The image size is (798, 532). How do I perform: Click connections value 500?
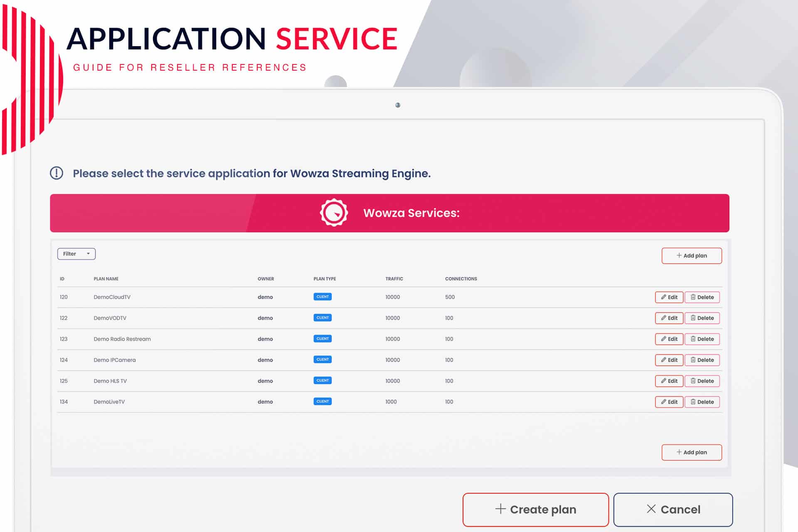tap(450, 297)
